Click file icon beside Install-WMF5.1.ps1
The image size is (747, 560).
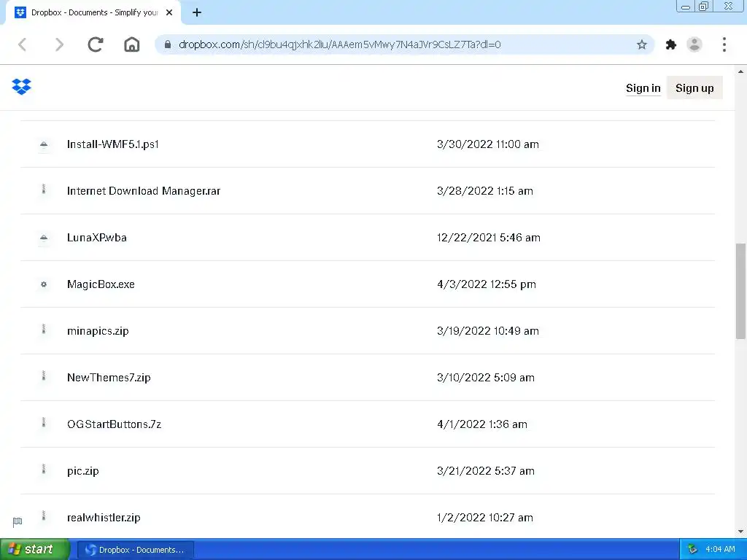(44, 144)
